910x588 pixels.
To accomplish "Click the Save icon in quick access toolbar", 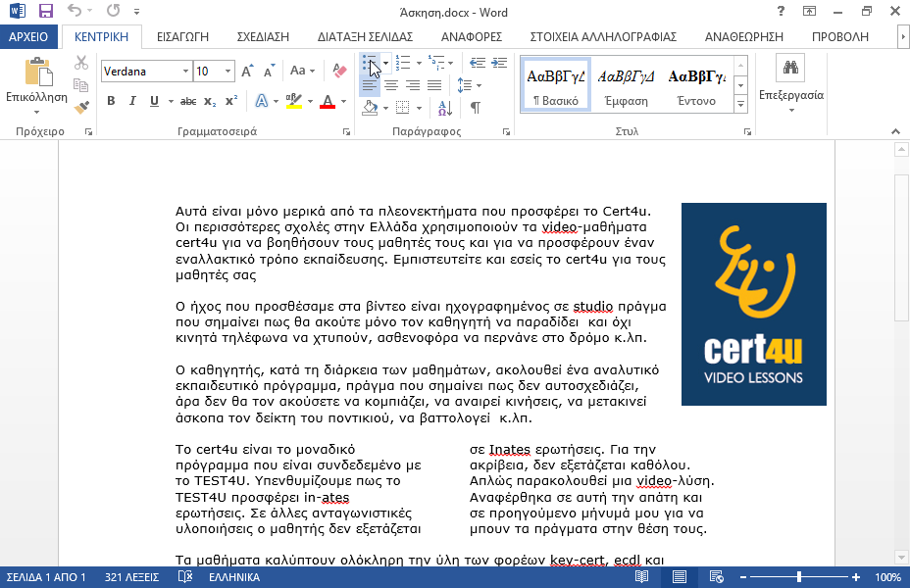I will pyautogui.click(x=45, y=11).
